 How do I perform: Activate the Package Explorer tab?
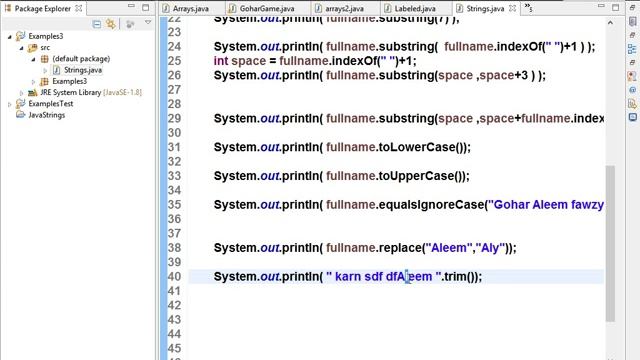pos(42,8)
